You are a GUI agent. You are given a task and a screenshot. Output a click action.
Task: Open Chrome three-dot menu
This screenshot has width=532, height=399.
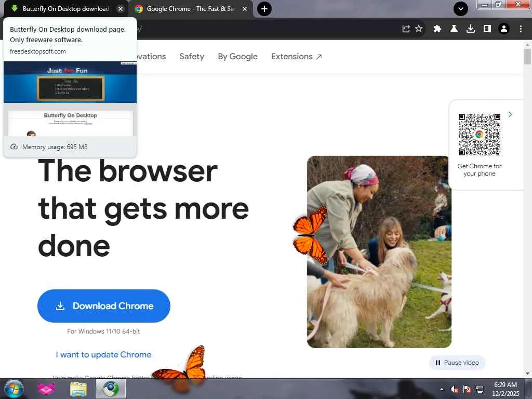pos(521,29)
